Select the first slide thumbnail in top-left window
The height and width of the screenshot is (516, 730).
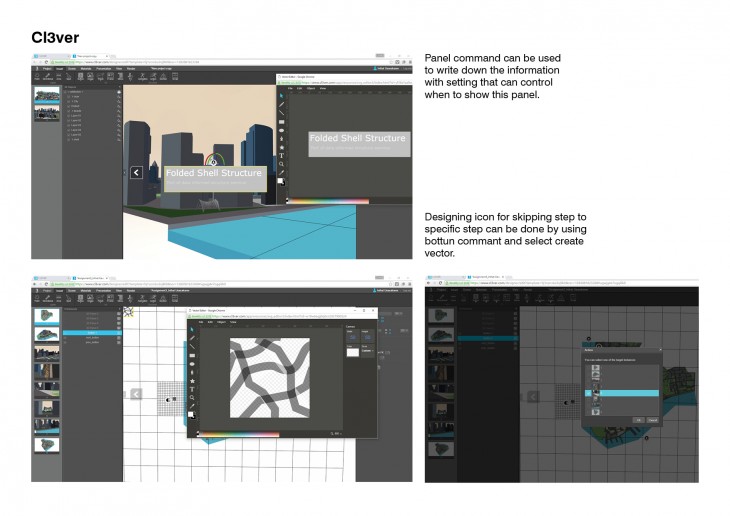point(47,95)
